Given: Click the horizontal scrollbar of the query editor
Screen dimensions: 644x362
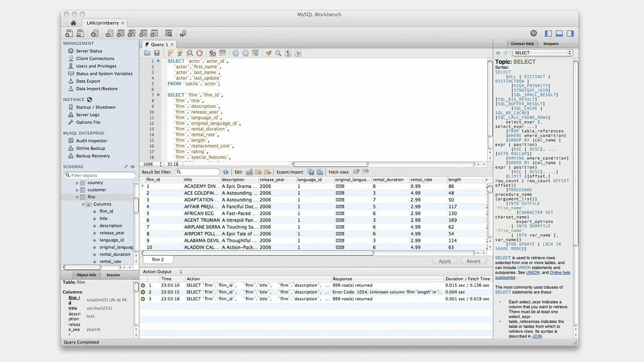Looking at the screenshot, I should coord(330,164).
